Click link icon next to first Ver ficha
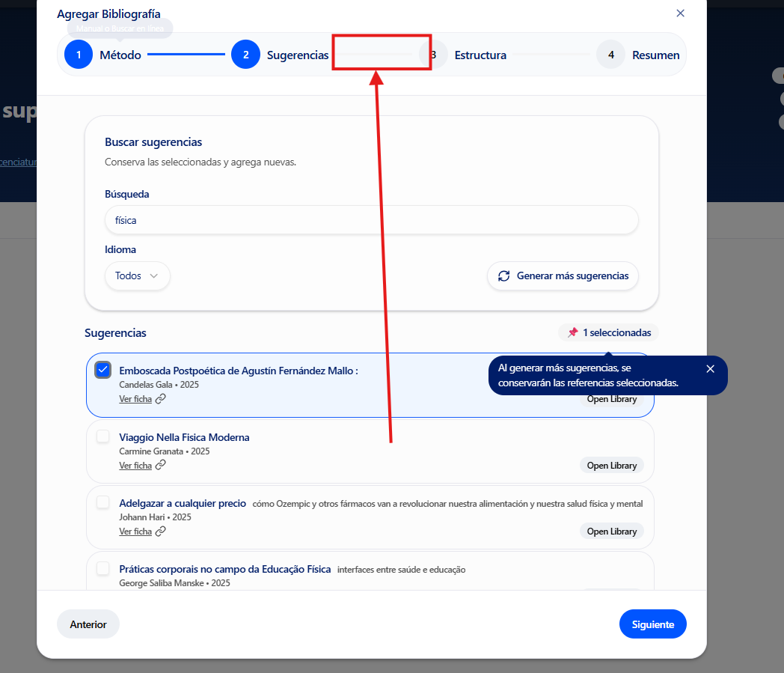 [161, 399]
